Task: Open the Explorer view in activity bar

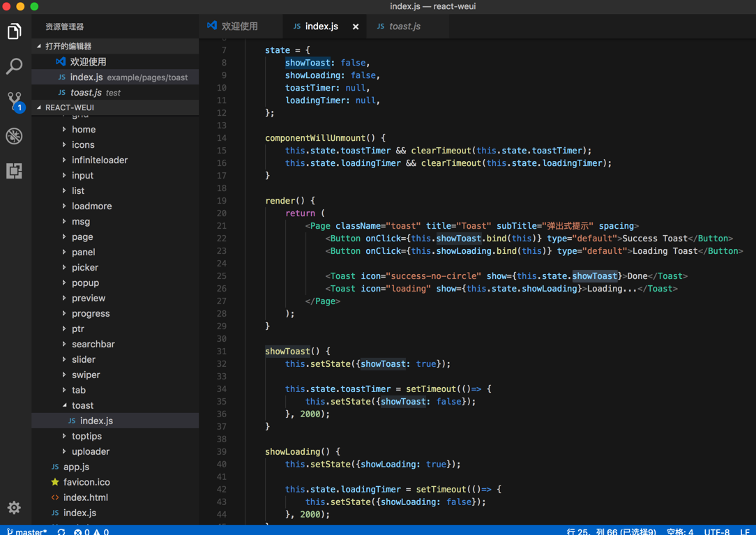Action: [15, 31]
